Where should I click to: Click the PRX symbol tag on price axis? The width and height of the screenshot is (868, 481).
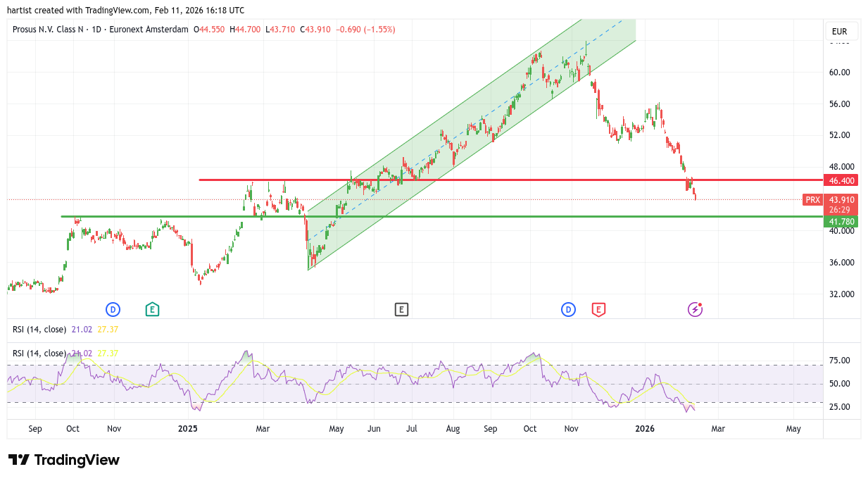pyautogui.click(x=812, y=200)
